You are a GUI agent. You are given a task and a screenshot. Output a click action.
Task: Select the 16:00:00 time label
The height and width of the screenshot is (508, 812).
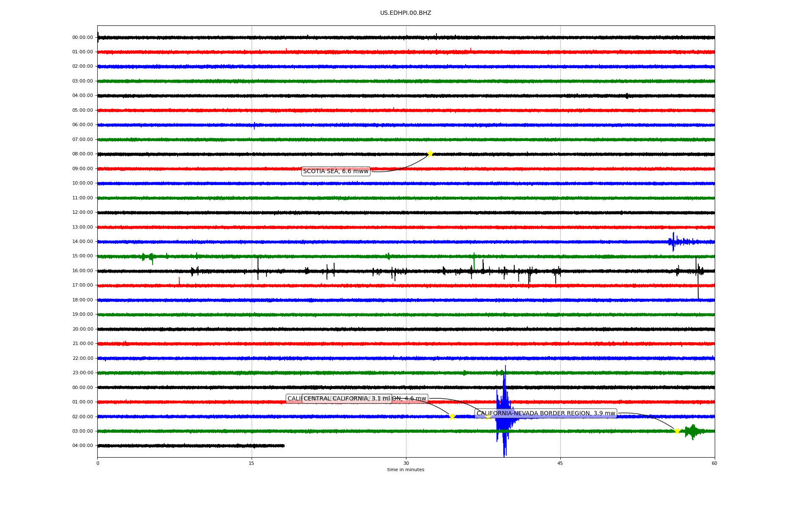[82, 271]
